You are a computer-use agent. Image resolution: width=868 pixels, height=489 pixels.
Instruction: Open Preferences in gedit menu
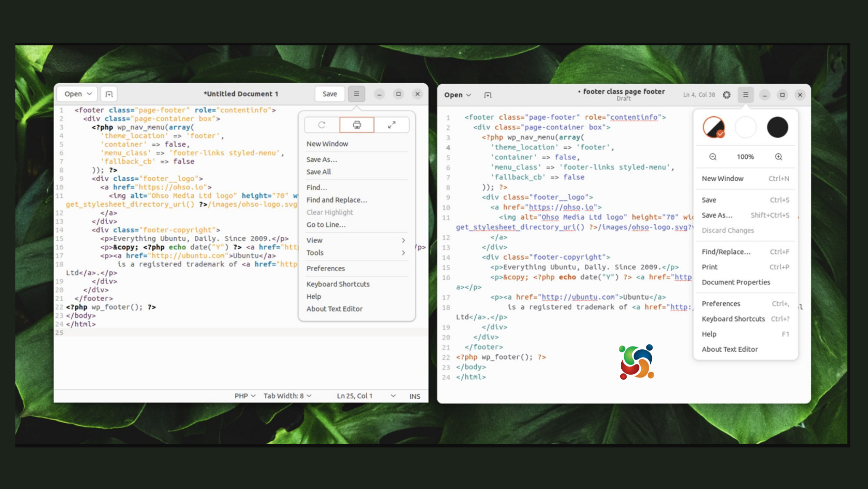356,268
